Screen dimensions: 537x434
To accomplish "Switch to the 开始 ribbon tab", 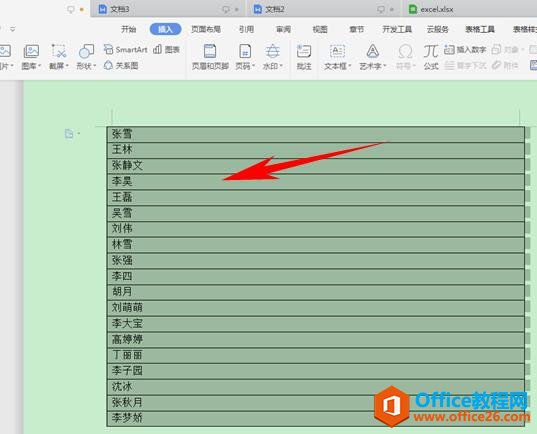I will [x=128, y=29].
